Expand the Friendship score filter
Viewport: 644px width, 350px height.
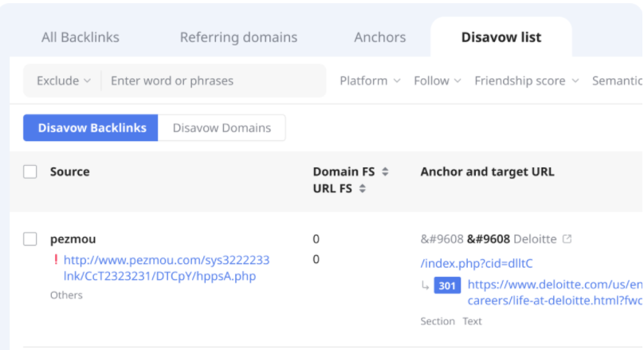[526, 81]
